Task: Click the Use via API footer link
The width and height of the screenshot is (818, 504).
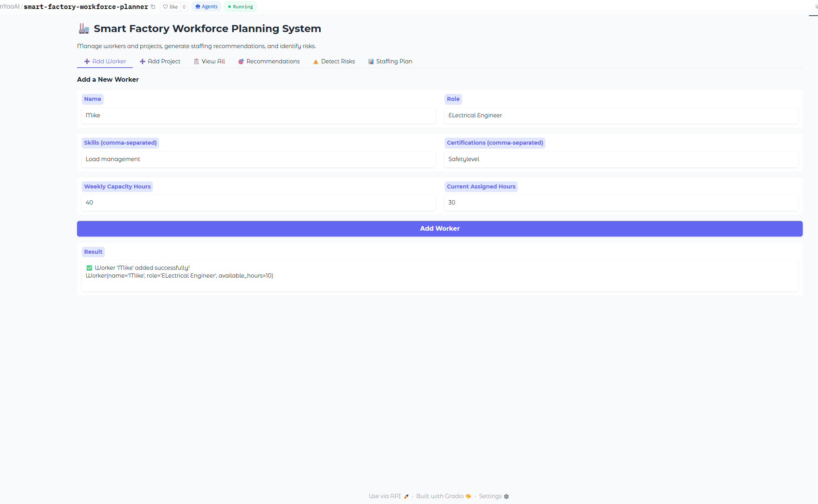Action: click(x=388, y=496)
